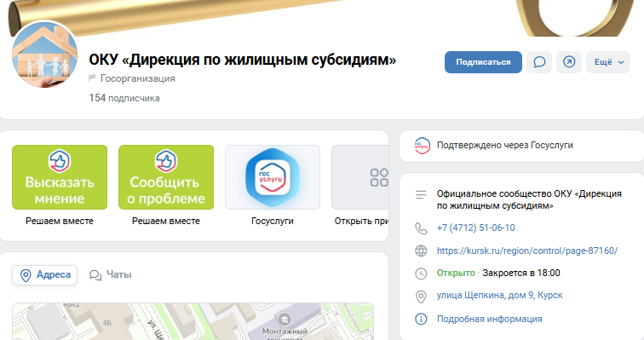This screenshot has height=340, width=644.
Task: Open message chat bubble icon button
Action: pyautogui.click(x=539, y=62)
